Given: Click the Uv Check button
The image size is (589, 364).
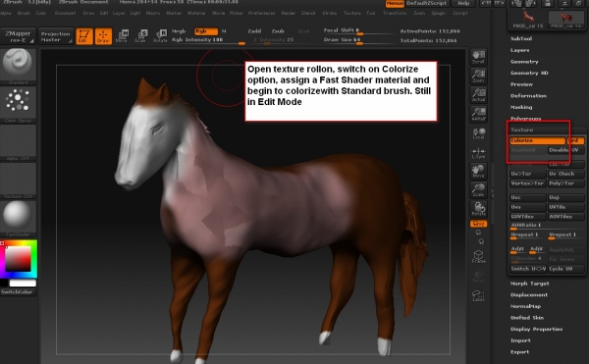Looking at the screenshot, I should pyautogui.click(x=565, y=174).
